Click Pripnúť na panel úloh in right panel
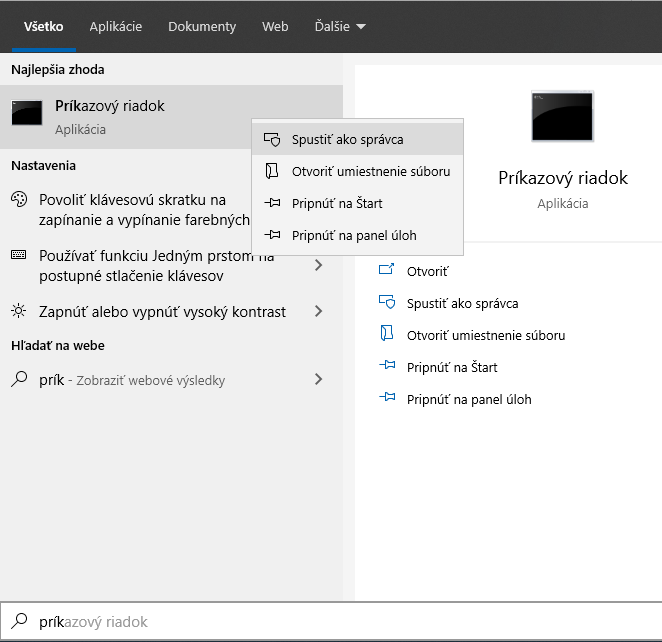Image resolution: width=662 pixels, height=642 pixels. point(468,399)
